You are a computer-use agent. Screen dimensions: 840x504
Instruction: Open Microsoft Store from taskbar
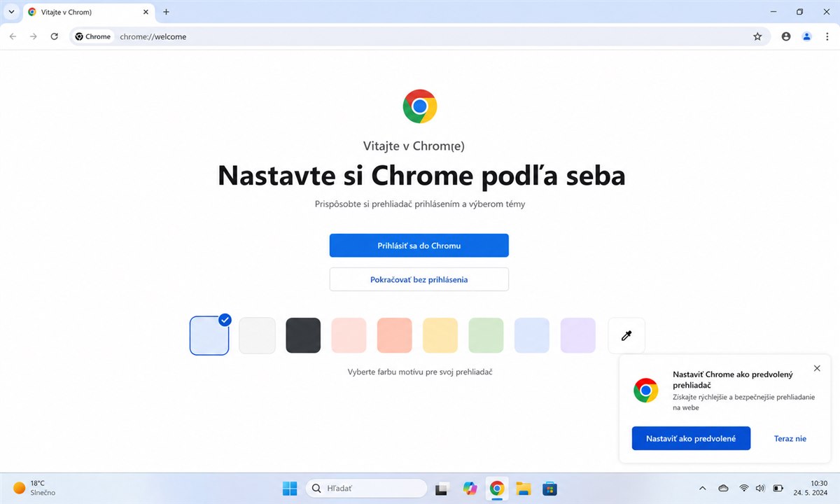coord(550,489)
